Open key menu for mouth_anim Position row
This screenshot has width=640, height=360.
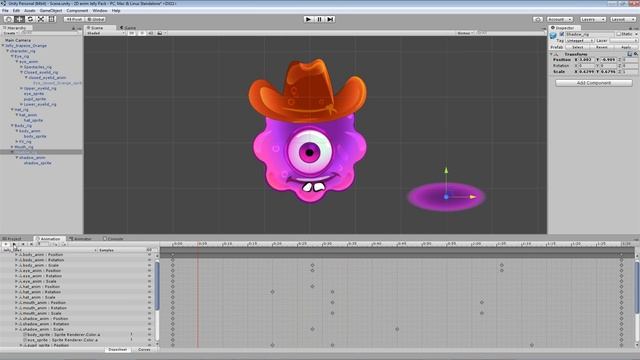coord(149,303)
